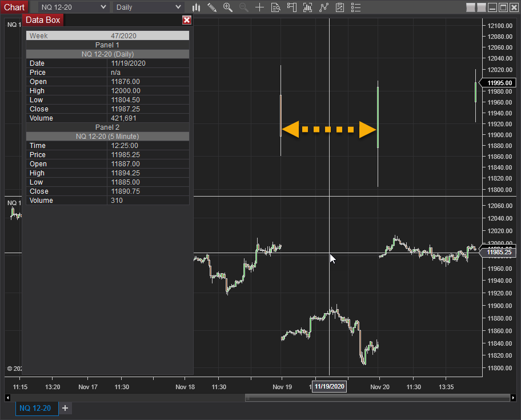Click the greyed-out zoom out magnifier icon
Screen dimensions: 521x420
(244, 7)
